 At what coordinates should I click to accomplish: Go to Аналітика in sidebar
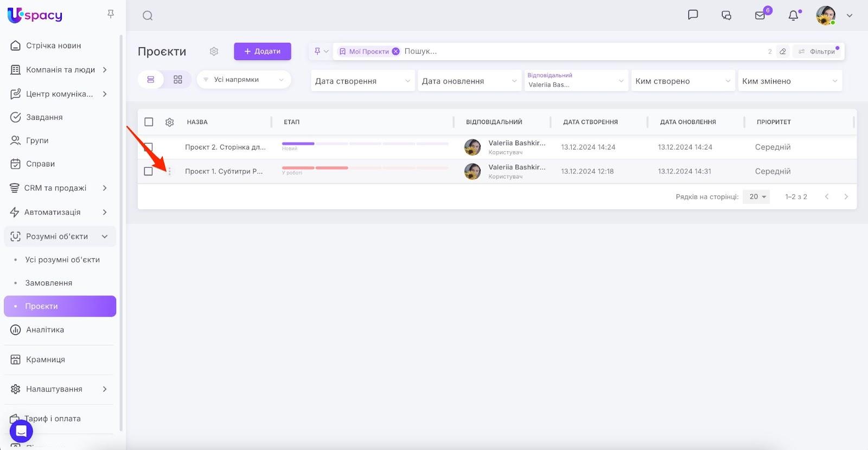coord(45,330)
